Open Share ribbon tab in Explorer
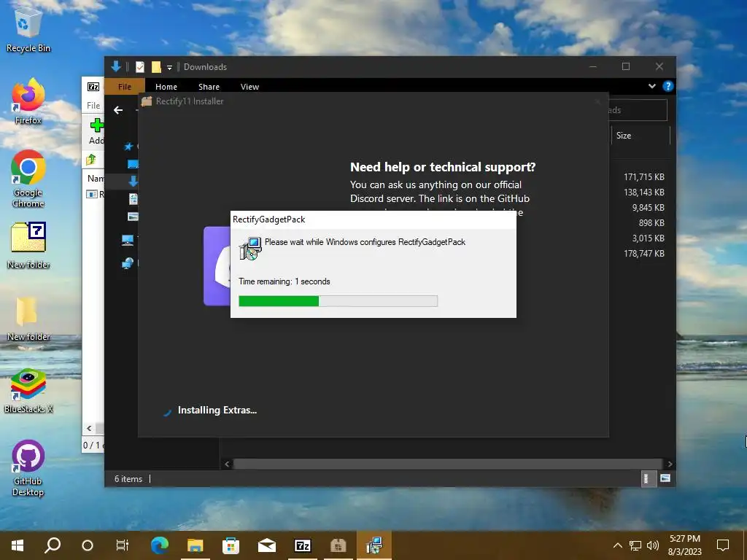 [x=209, y=87]
